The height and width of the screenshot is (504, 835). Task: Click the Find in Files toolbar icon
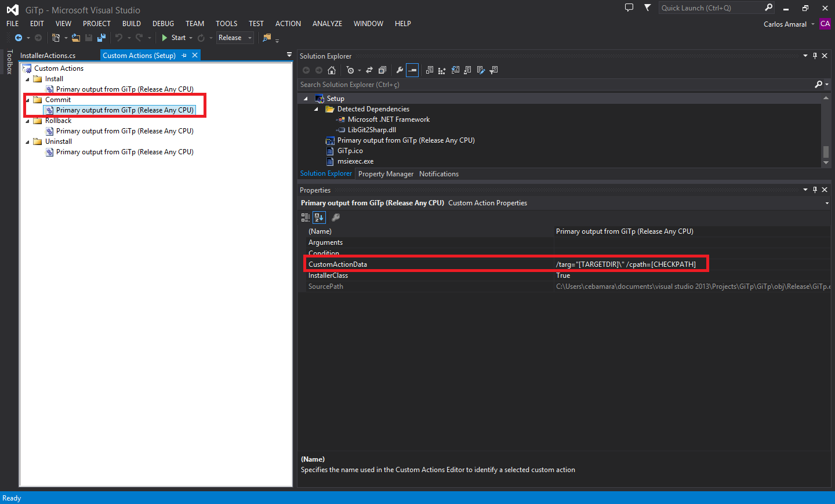pos(267,38)
